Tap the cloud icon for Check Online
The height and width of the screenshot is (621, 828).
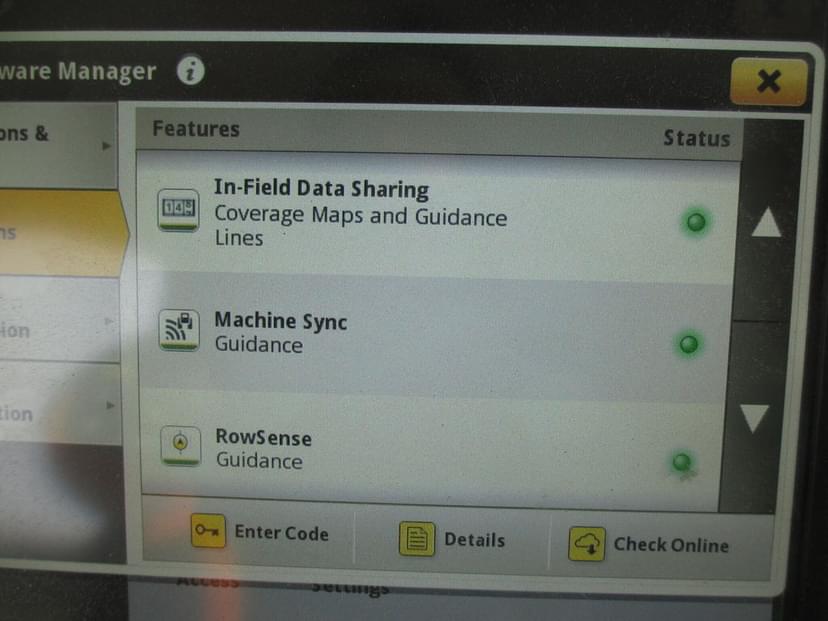click(587, 544)
